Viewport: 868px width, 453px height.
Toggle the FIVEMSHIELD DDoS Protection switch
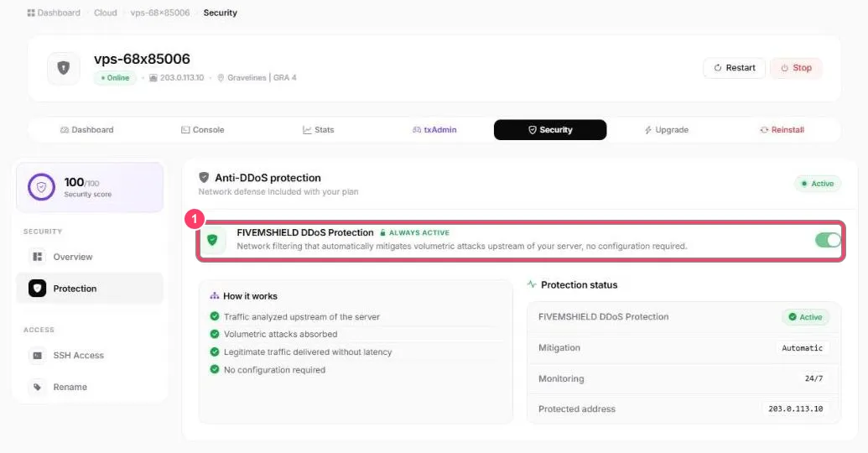tap(828, 240)
